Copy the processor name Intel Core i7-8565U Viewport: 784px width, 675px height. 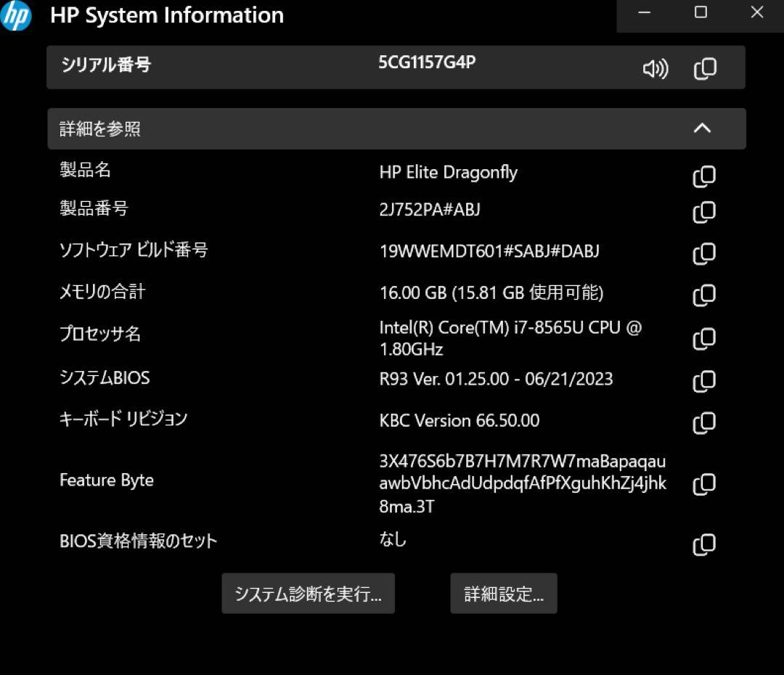tap(704, 338)
